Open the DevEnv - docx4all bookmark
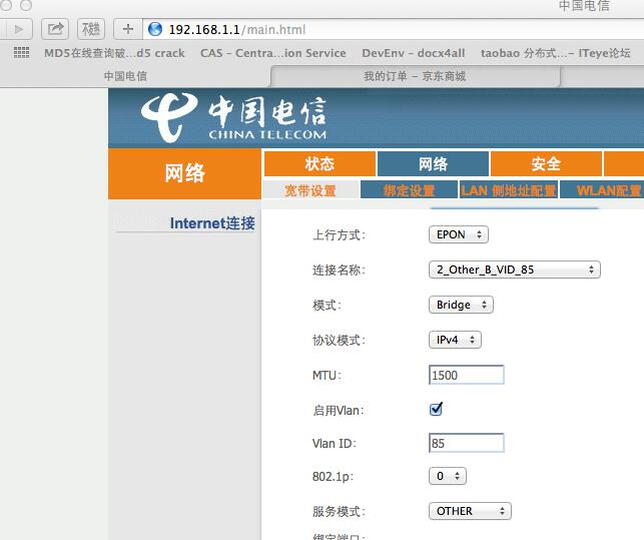 point(413,53)
